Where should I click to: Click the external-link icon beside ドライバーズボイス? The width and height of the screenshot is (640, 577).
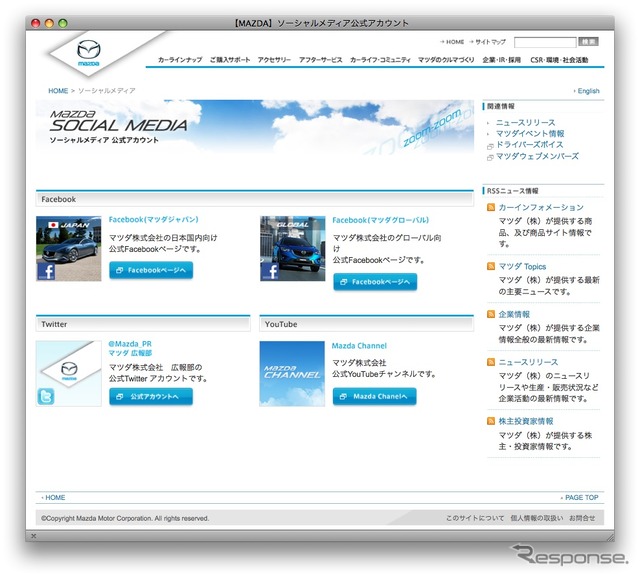click(490, 146)
